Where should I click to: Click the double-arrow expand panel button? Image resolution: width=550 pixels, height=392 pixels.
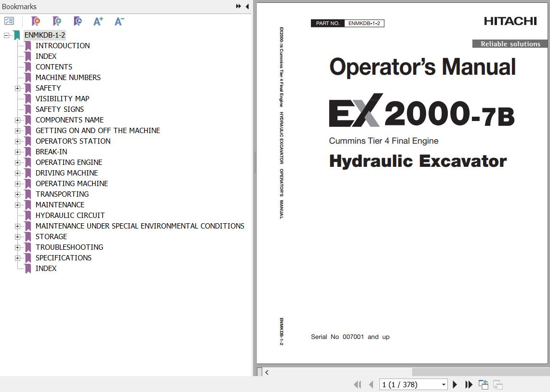pos(239,6)
